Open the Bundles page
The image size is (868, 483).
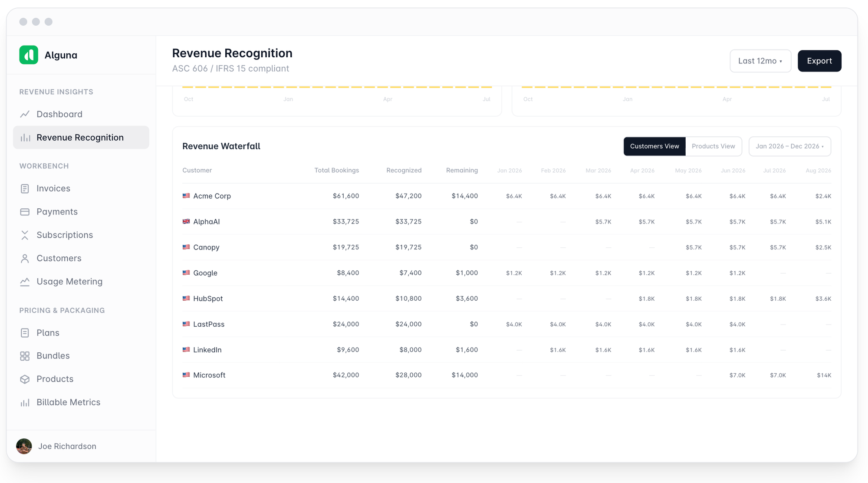pyautogui.click(x=81, y=356)
